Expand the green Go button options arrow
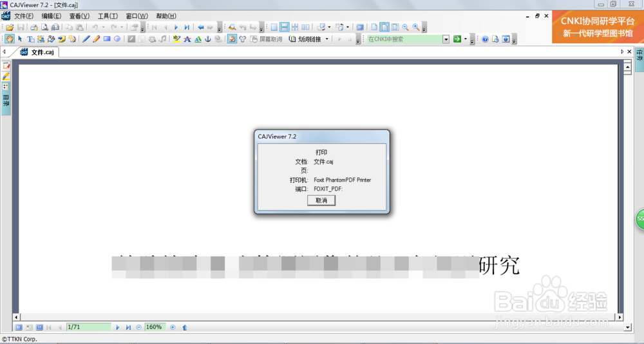The height and width of the screenshot is (344, 644). click(466, 39)
